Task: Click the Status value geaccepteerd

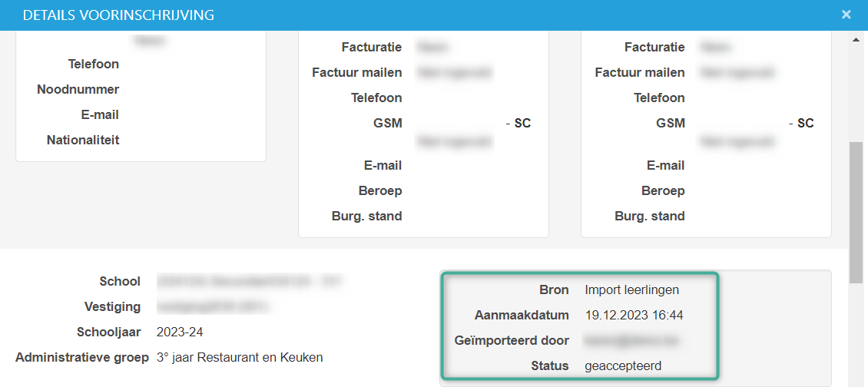Action: point(623,365)
